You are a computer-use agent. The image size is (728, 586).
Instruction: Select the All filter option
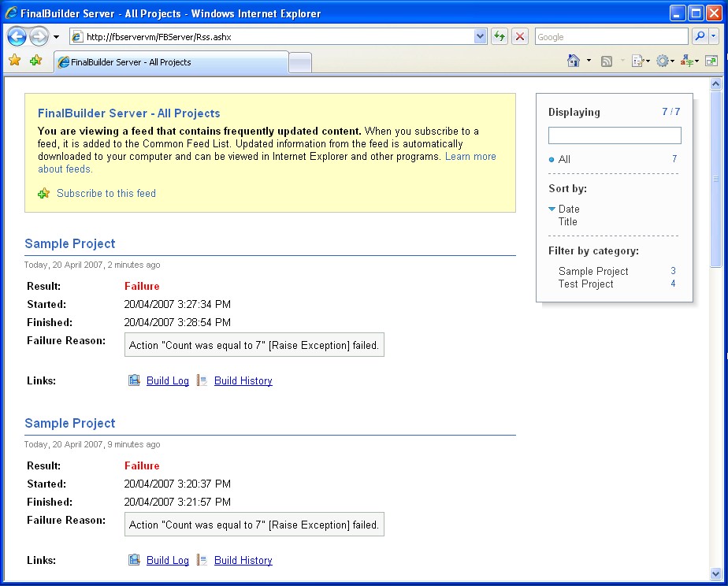click(564, 159)
